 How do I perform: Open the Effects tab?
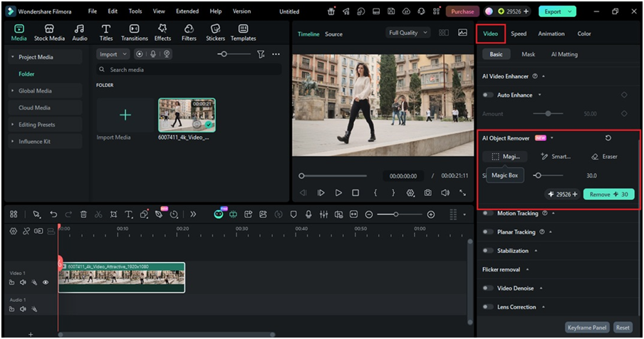tap(162, 33)
